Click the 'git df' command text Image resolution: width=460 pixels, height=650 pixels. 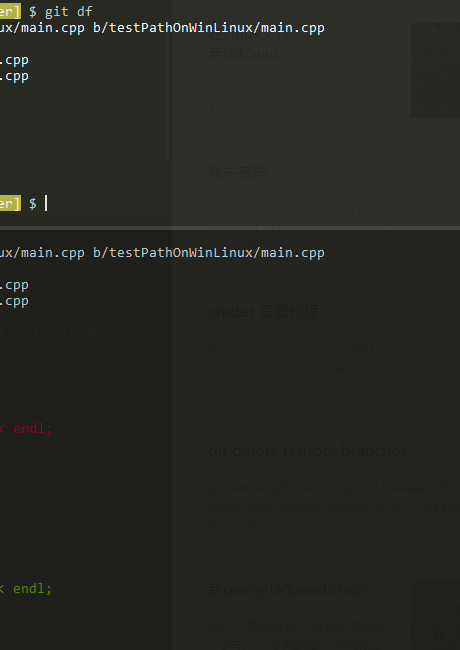(x=69, y=12)
